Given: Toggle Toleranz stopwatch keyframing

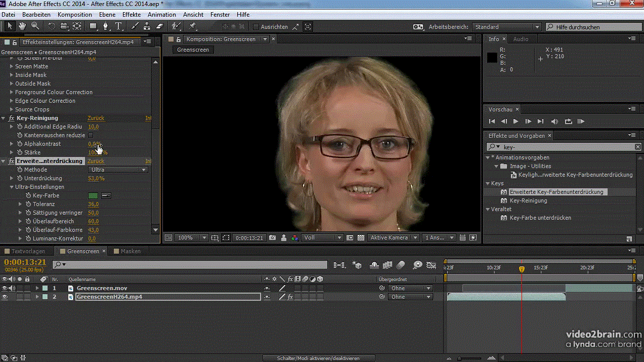Looking at the screenshot, I should (29, 204).
